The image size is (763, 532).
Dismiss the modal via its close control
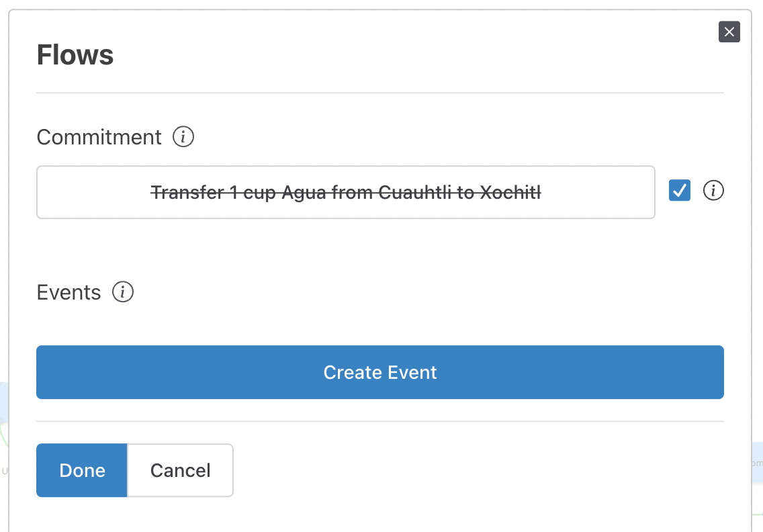coord(729,32)
